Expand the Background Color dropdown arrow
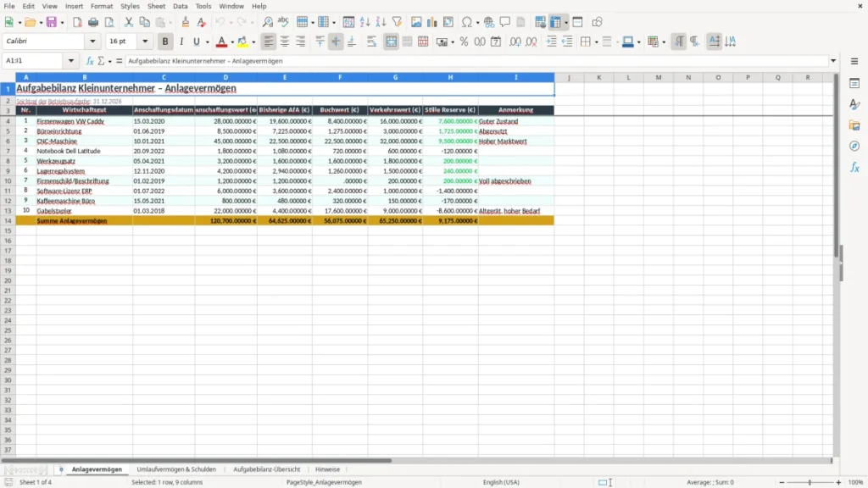868x488 pixels. click(x=639, y=42)
